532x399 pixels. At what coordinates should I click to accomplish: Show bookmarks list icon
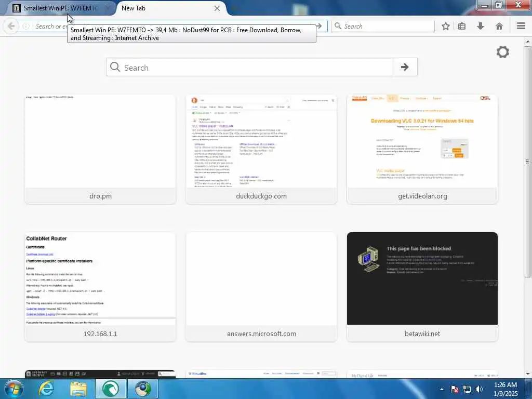point(462,26)
